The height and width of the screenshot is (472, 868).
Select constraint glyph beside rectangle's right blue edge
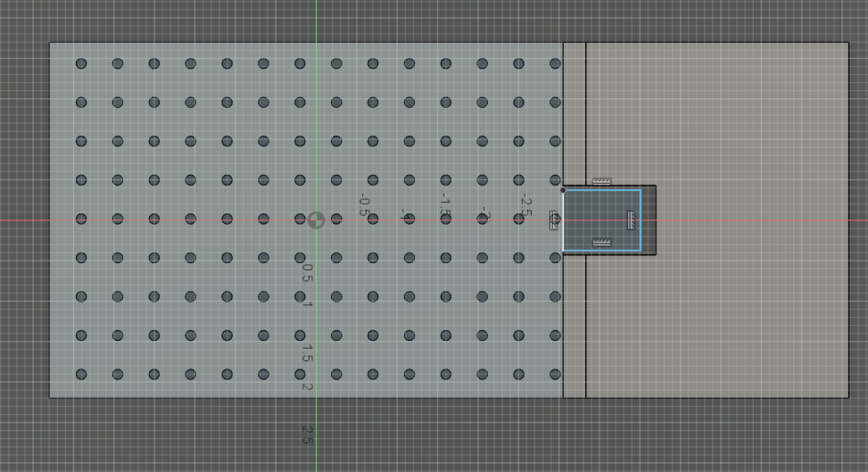pyautogui.click(x=631, y=219)
